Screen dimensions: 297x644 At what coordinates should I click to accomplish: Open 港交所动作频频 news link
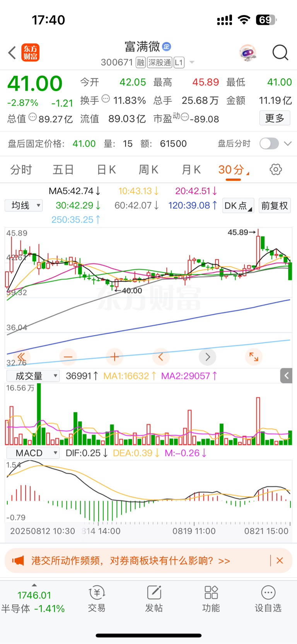coord(131,561)
